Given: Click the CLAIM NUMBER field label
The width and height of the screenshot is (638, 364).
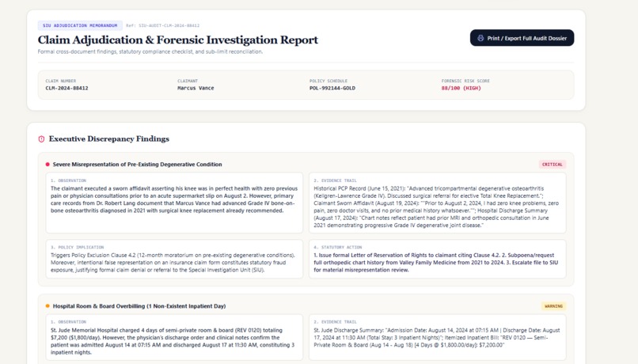Looking at the screenshot, I should (x=61, y=81).
